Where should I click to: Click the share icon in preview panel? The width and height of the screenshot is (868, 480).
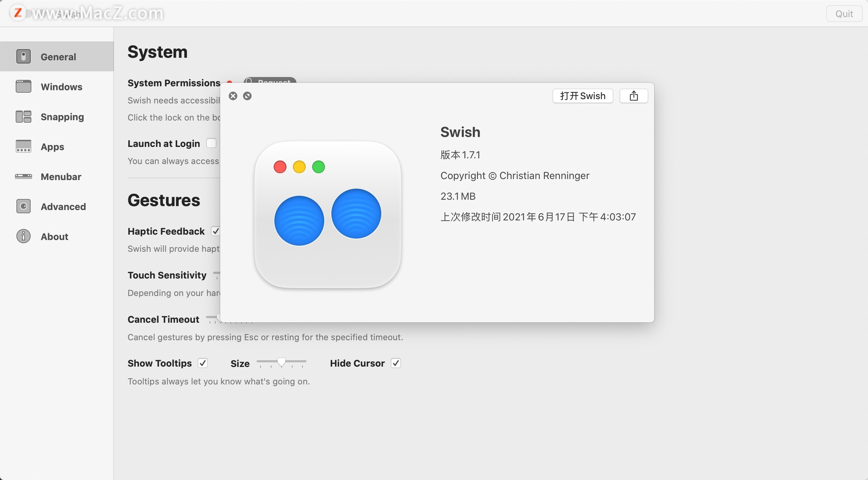633,96
